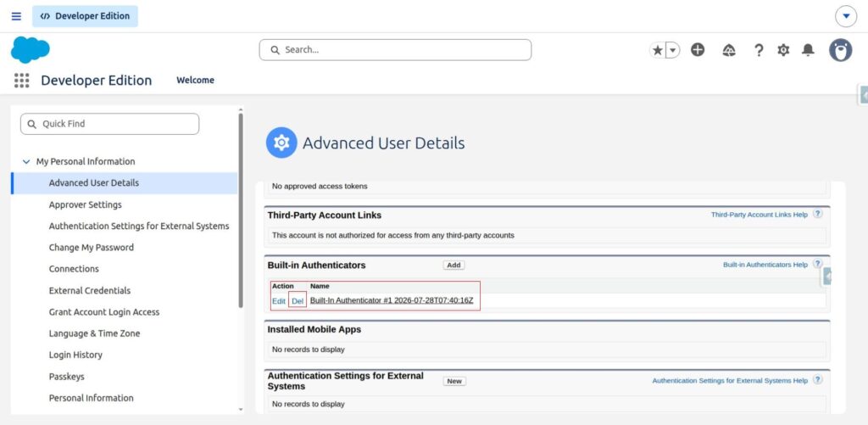Click inside the global Search box

[395, 50]
